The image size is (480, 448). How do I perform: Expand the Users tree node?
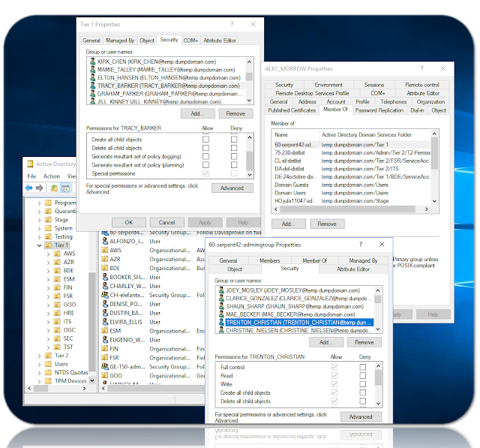pyautogui.click(x=39, y=365)
